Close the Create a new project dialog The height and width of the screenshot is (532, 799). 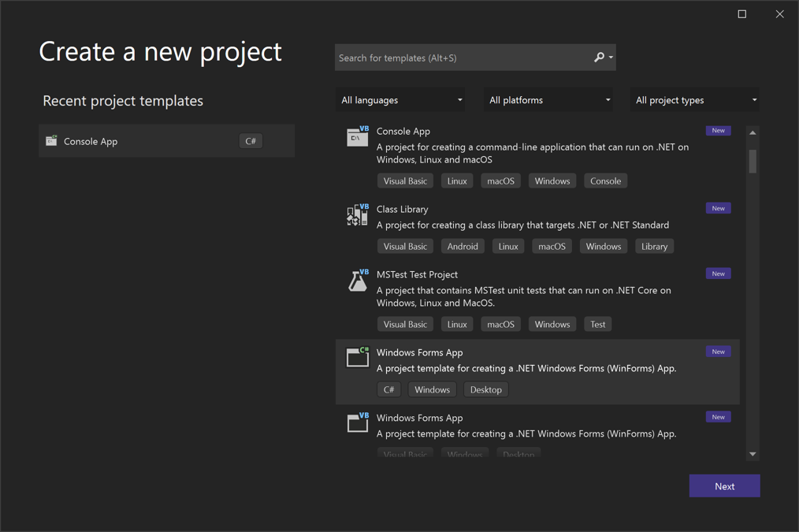coord(779,13)
